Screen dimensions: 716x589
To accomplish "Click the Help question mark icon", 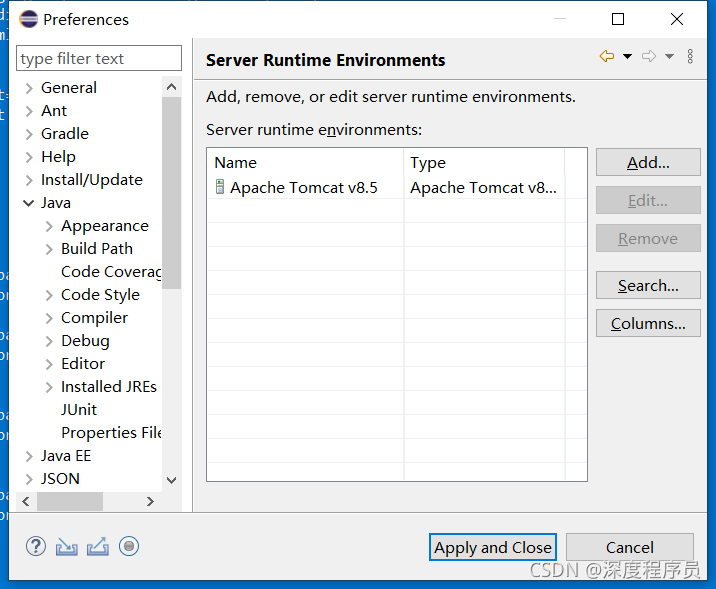I will tap(36, 546).
